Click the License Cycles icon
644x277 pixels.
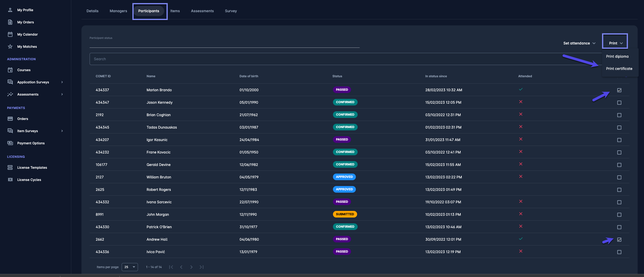pyautogui.click(x=10, y=180)
